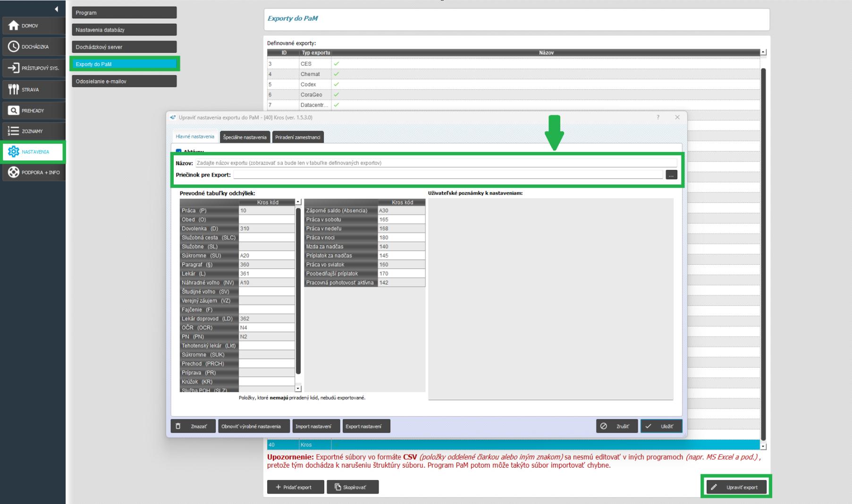Click Nastavenia gear icon in sidebar

pos(14,152)
